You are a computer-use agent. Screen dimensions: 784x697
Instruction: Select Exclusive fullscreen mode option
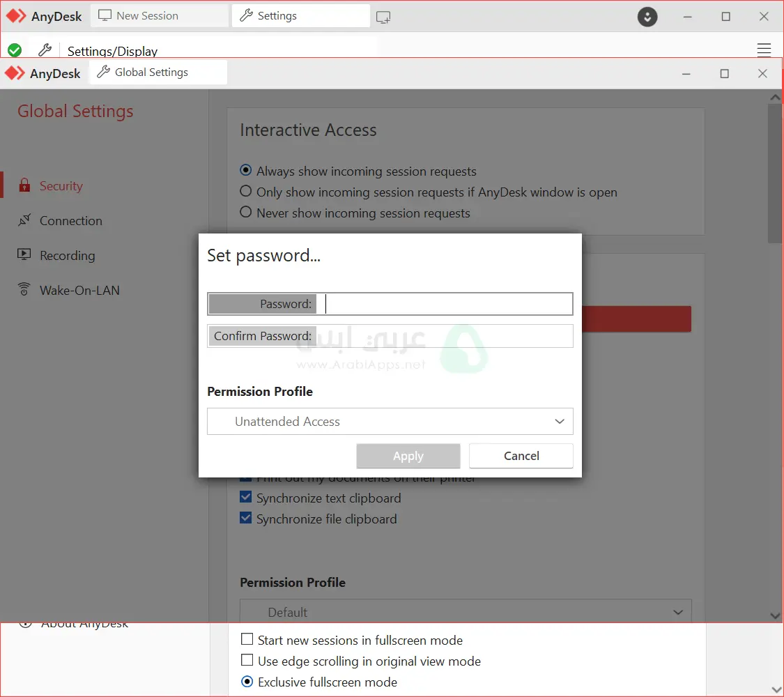coord(247,682)
